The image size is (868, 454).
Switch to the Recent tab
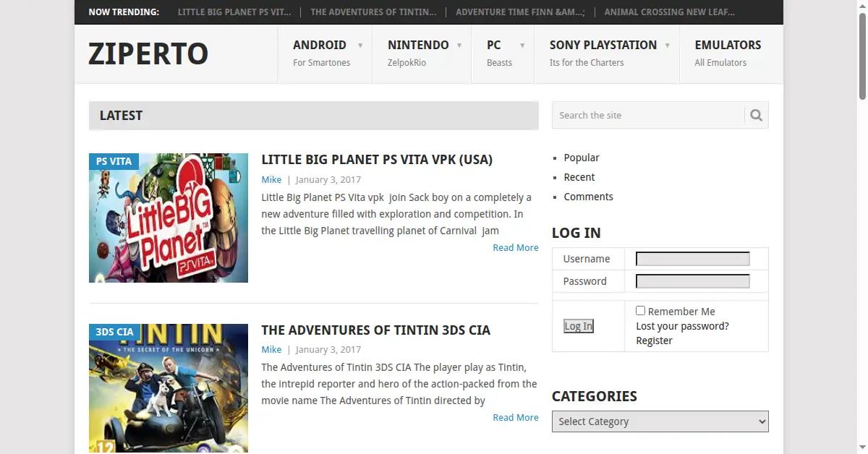(x=579, y=177)
